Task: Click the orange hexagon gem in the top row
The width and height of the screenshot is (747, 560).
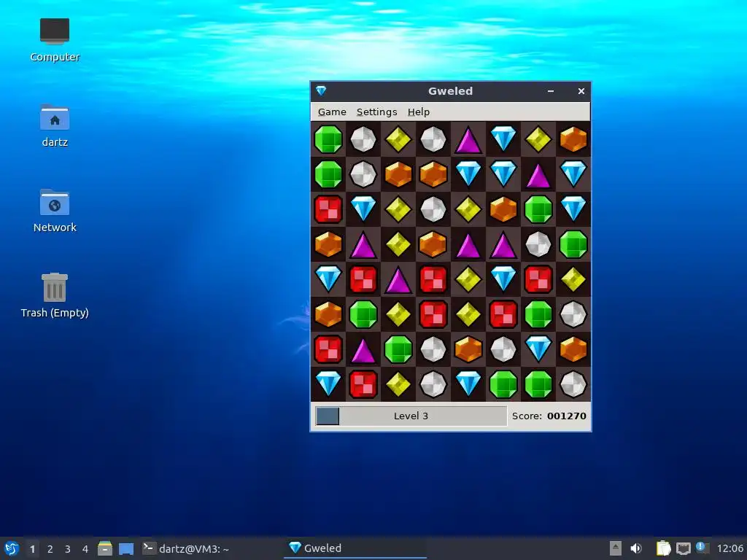Action: (573, 139)
